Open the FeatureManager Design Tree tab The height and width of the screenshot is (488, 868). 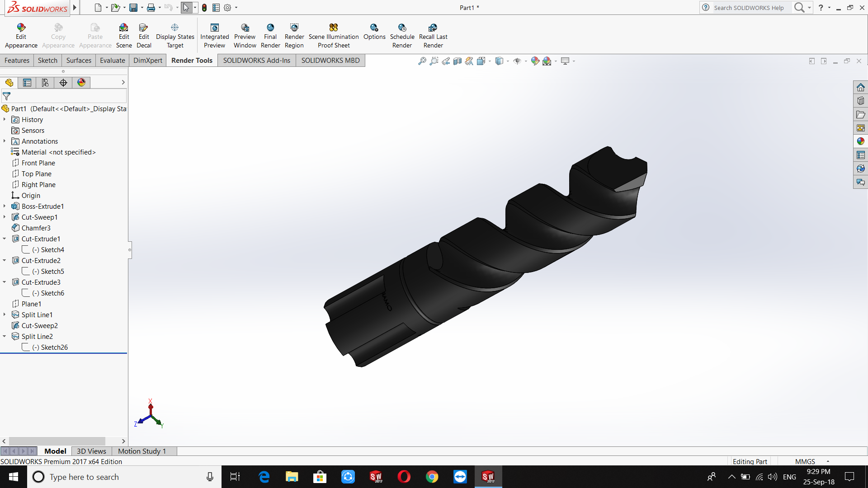coord(9,83)
